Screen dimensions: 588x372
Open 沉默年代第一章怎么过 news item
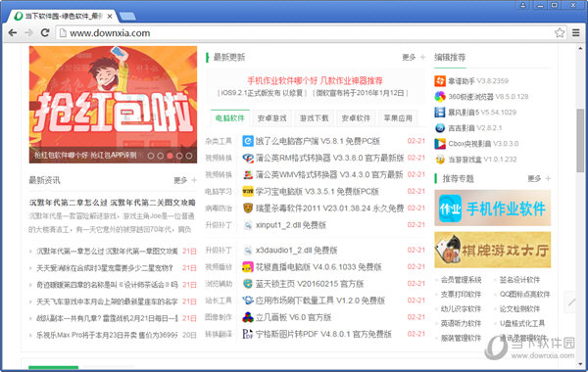click(x=107, y=251)
